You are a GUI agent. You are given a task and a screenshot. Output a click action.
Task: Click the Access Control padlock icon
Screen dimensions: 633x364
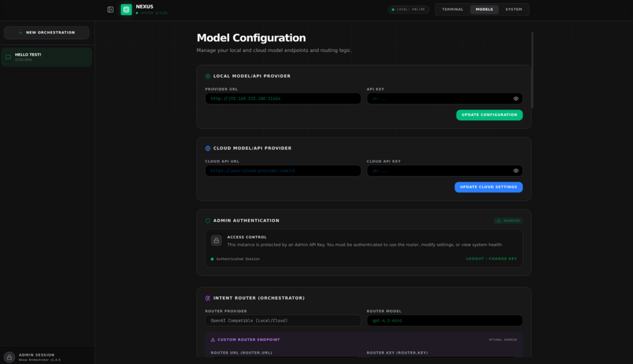tap(216, 241)
